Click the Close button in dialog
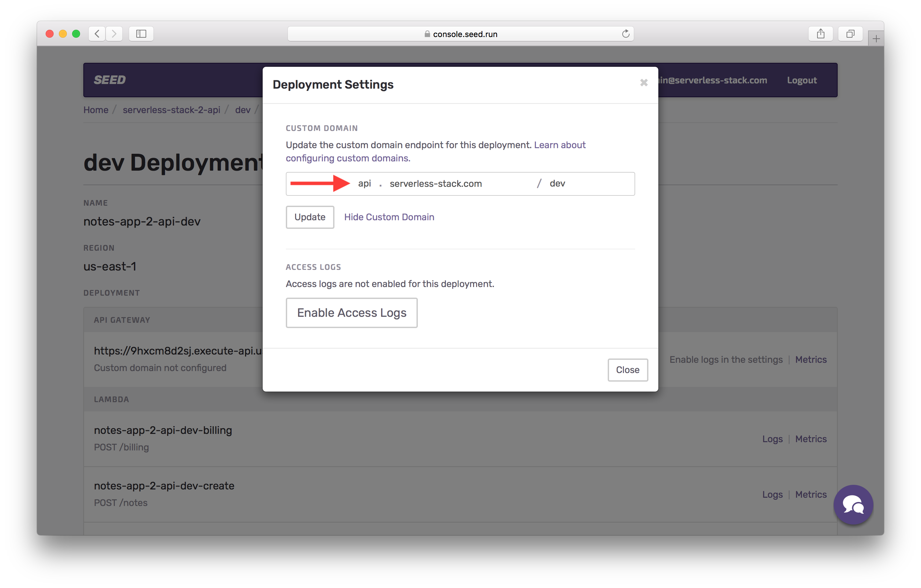This screenshot has height=588, width=921. tap(627, 370)
